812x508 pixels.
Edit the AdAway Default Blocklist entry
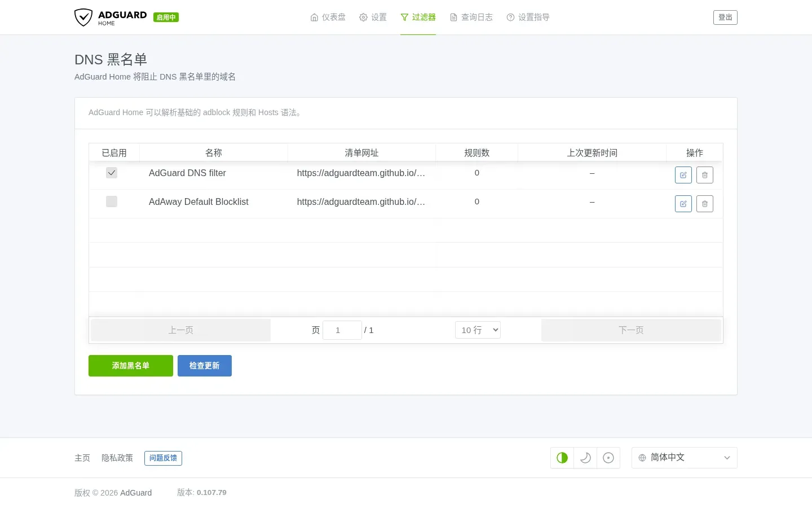point(683,204)
